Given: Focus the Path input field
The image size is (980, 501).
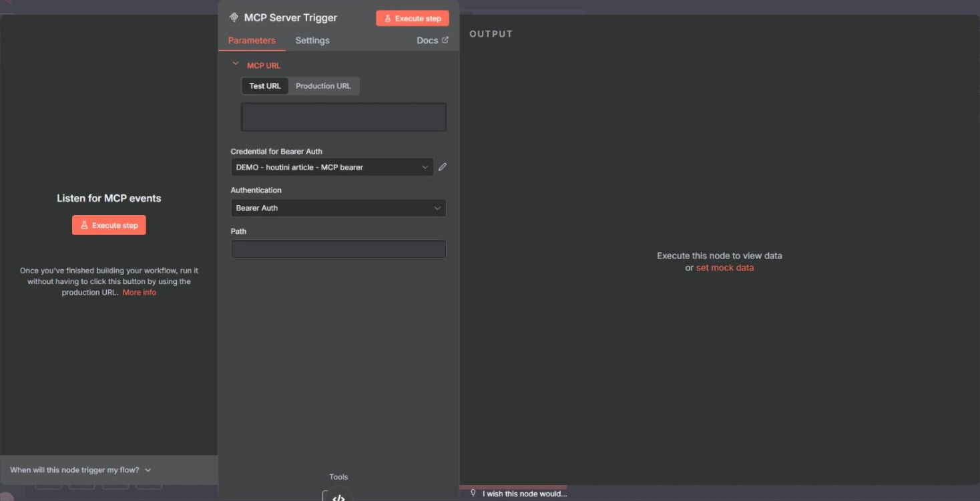Looking at the screenshot, I should point(338,249).
